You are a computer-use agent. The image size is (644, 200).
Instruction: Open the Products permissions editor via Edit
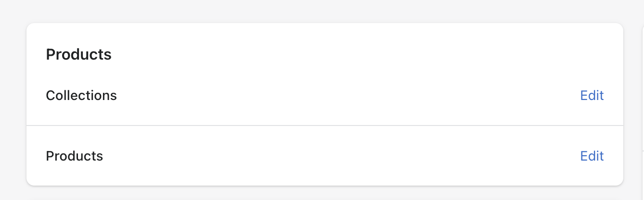click(x=592, y=156)
